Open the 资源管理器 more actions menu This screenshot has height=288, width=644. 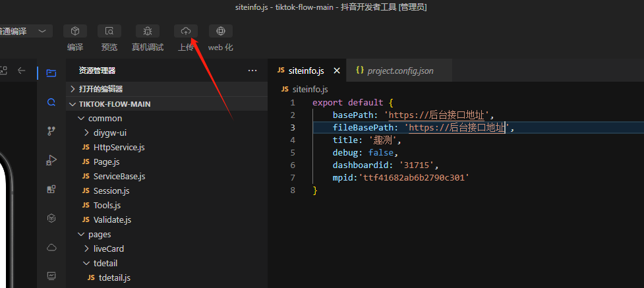click(x=252, y=71)
